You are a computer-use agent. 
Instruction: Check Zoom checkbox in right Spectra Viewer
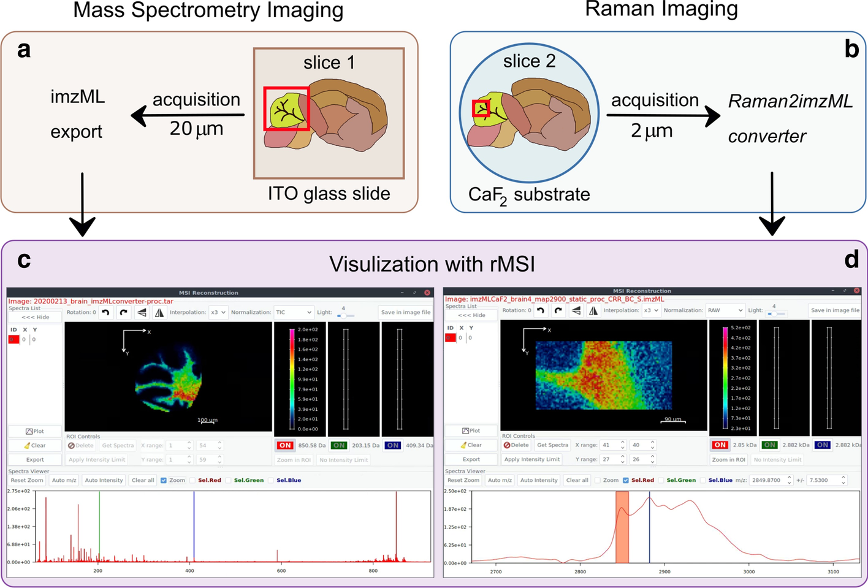pyautogui.click(x=598, y=480)
